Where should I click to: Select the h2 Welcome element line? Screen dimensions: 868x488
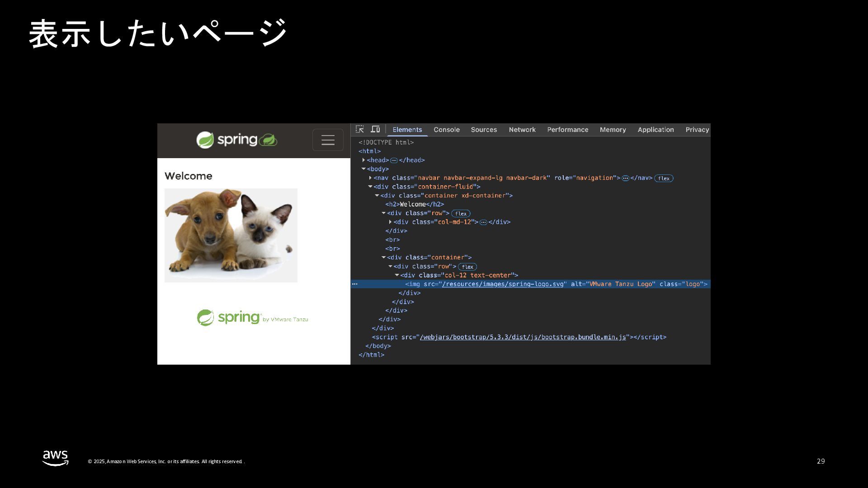(415, 204)
